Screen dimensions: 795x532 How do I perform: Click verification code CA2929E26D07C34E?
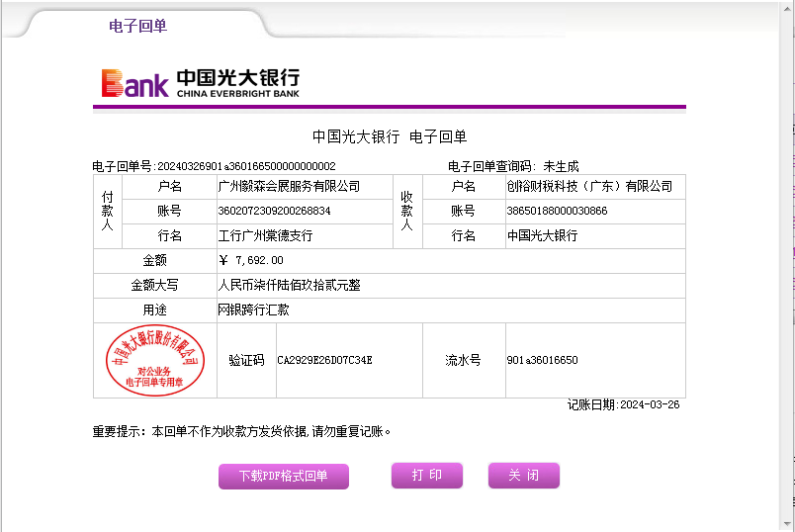tap(324, 360)
